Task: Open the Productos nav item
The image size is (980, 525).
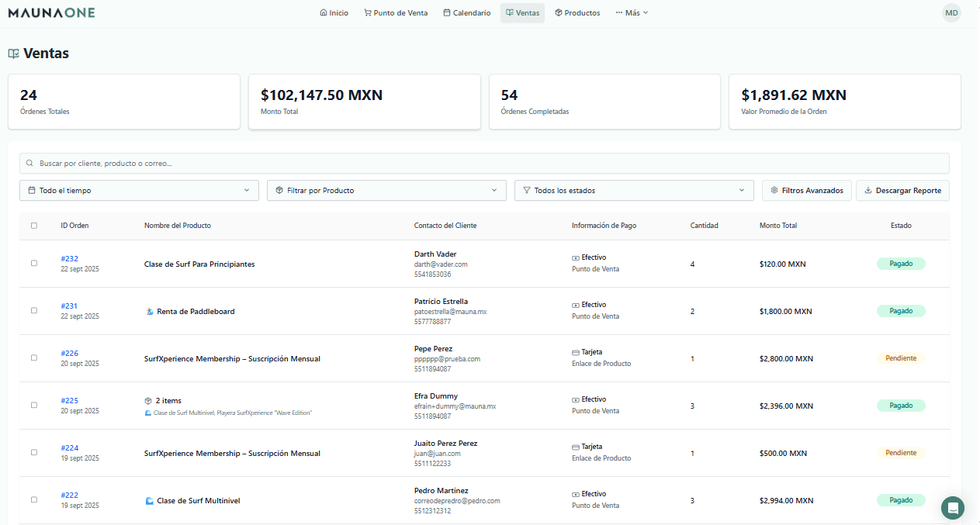Action: (x=577, y=12)
